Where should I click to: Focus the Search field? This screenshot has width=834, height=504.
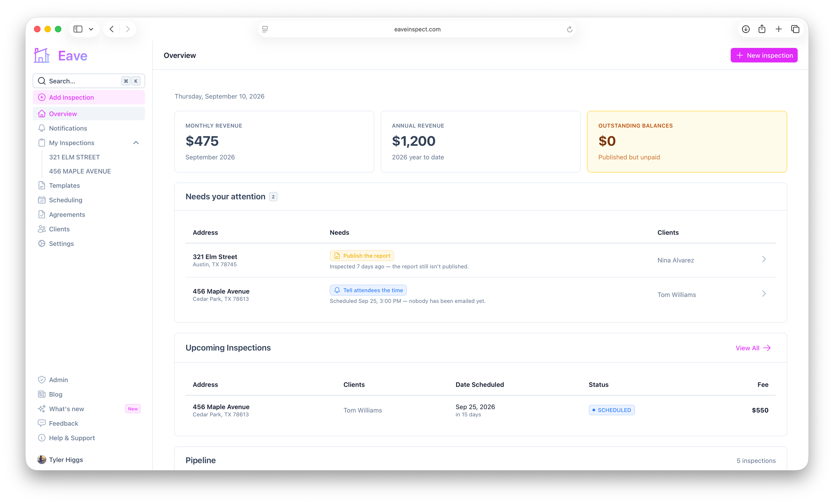pyautogui.click(x=89, y=81)
